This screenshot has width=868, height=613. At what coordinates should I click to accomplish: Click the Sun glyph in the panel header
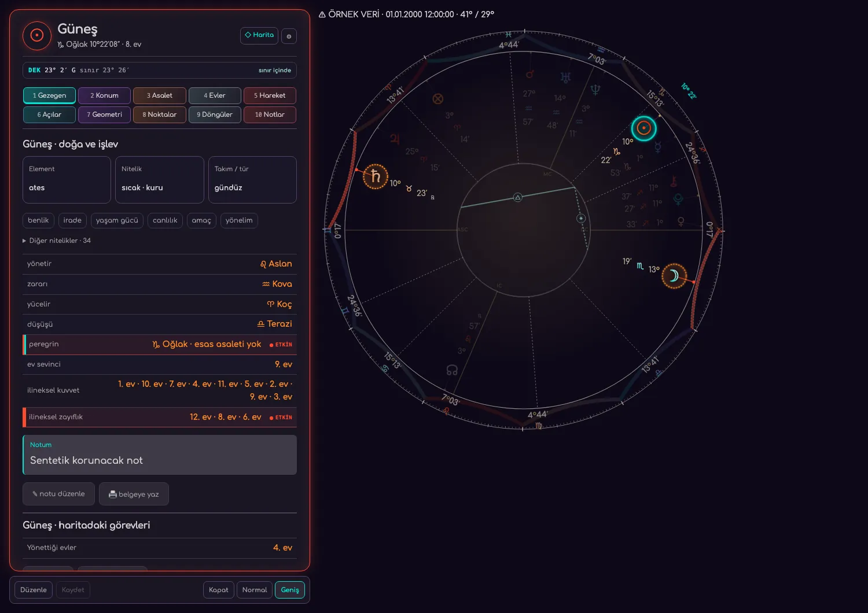[37, 36]
